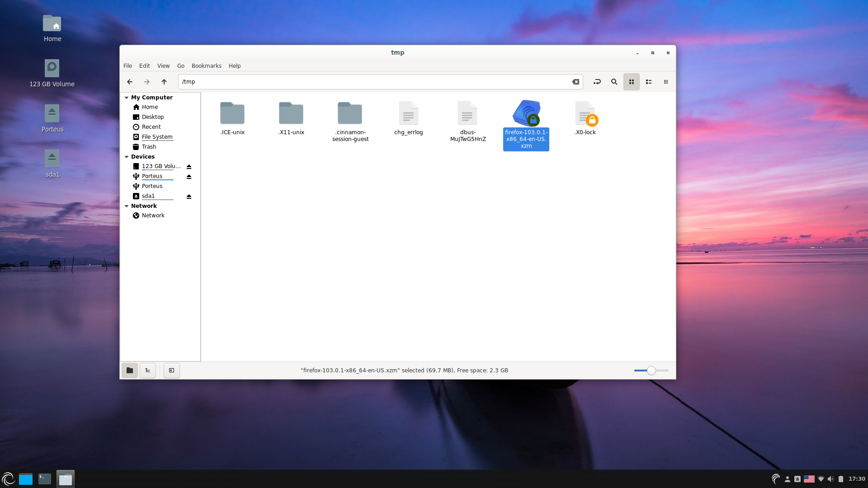Select the 123 GB Volume desktop icon
This screenshot has height=488, width=868.
click(52, 73)
